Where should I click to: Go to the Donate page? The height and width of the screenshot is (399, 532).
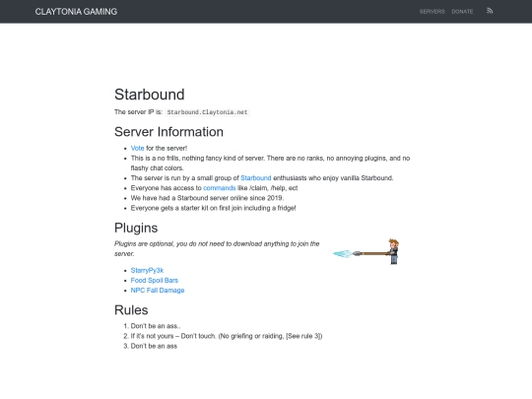462,12
